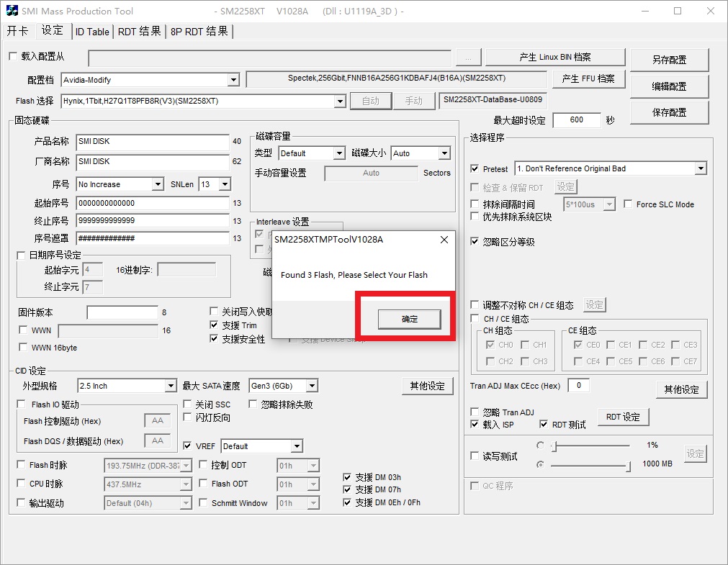Open the 8P RDT 结果 tab

click(199, 32)
